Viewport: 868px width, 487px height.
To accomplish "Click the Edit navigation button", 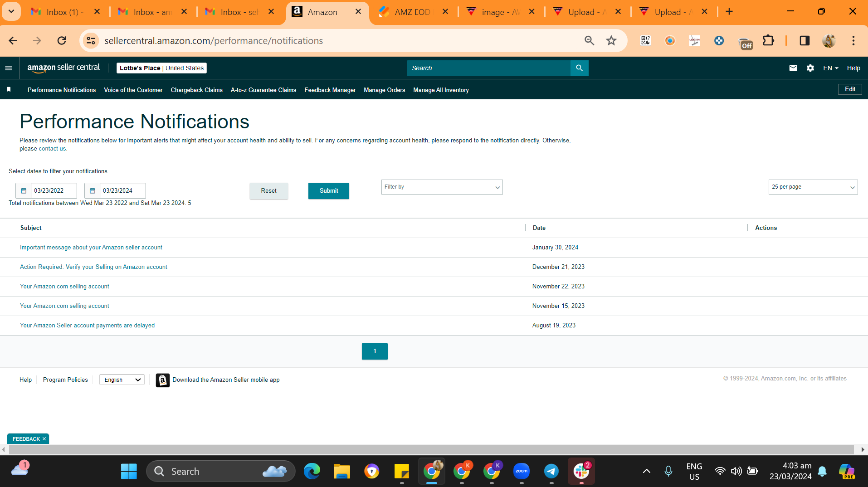I will coord(850,89).
